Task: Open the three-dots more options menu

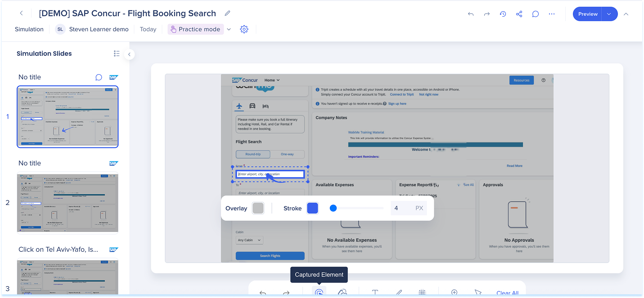Action: pos(552,14)
